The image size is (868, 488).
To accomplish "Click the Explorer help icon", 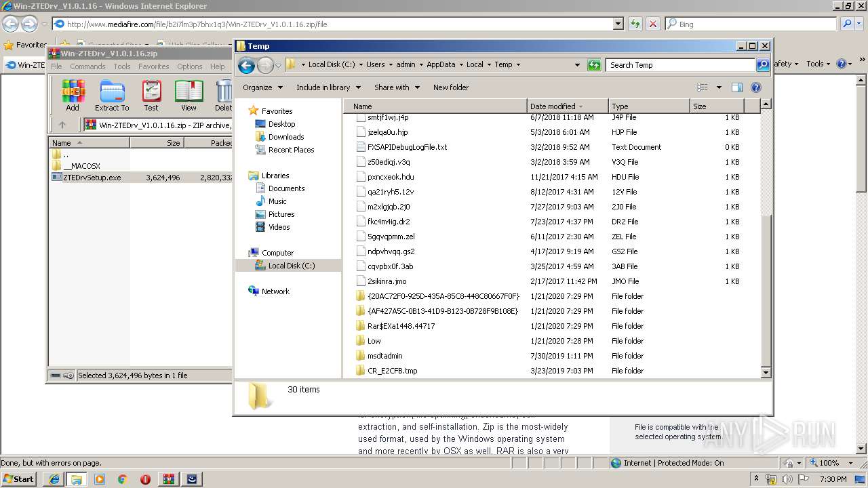I will (756, 87).
